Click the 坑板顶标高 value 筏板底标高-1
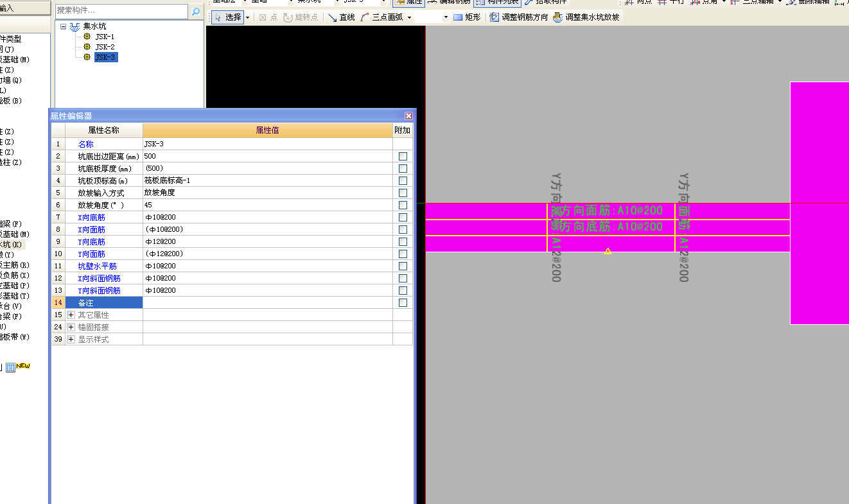The height and width of the screenshot is (504, 849). [268, 180]
